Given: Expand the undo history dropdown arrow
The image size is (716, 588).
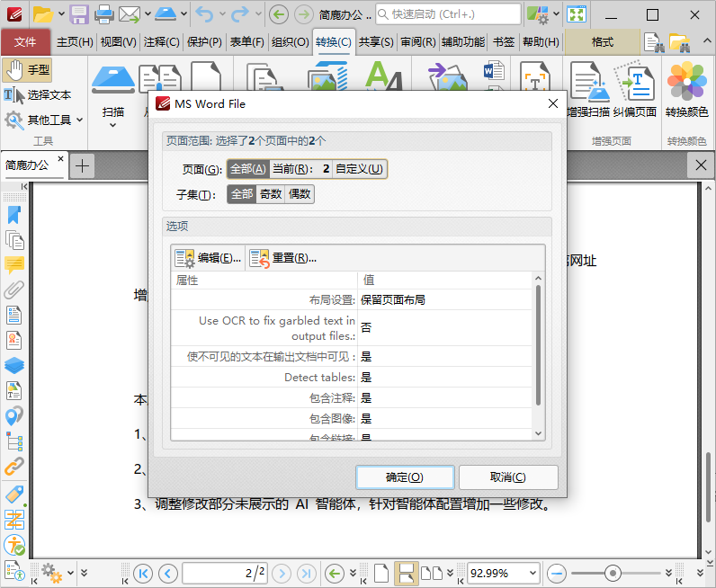Looking at the screenshot, I should (222, 14).
